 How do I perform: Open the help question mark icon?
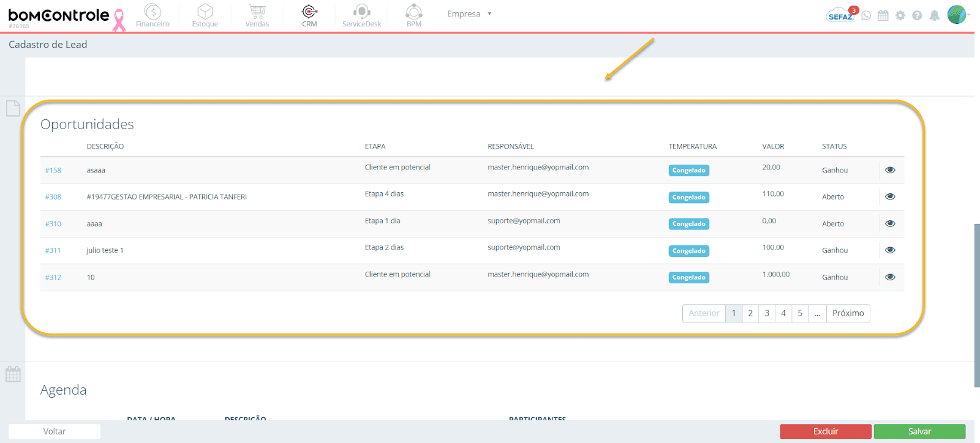917,15
